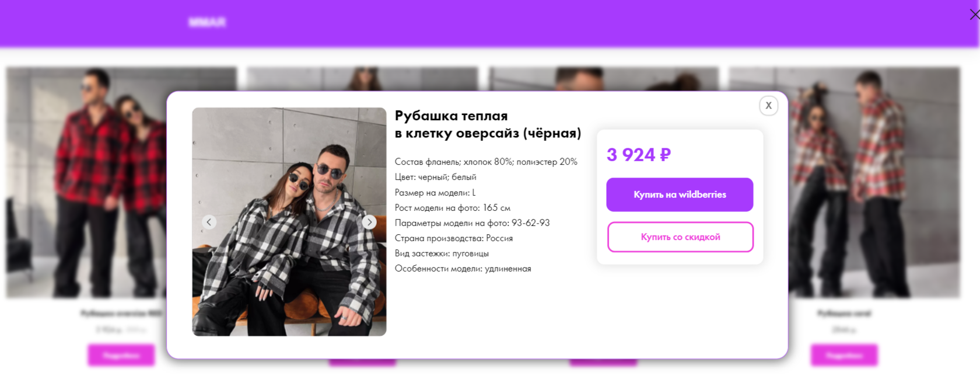980x386 pixels.
Task: Open the checkered shirt couple photo in the popup
Action: click(x=289, y=222)
